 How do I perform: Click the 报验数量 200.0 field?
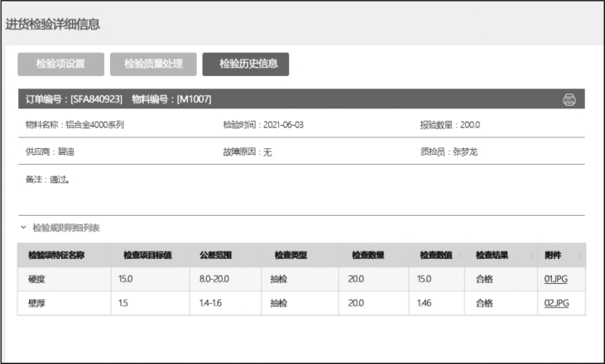[x=450, y=125]
